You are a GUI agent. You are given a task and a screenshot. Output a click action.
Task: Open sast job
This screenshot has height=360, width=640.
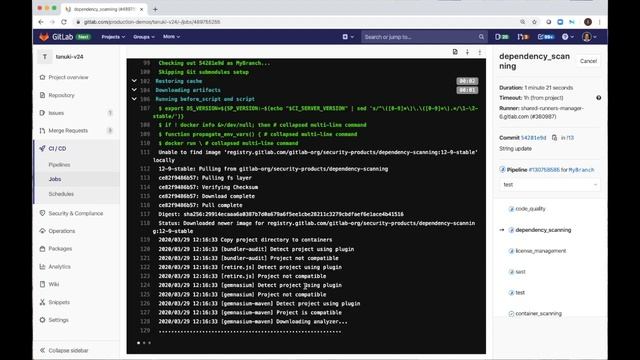coord(520,272)
